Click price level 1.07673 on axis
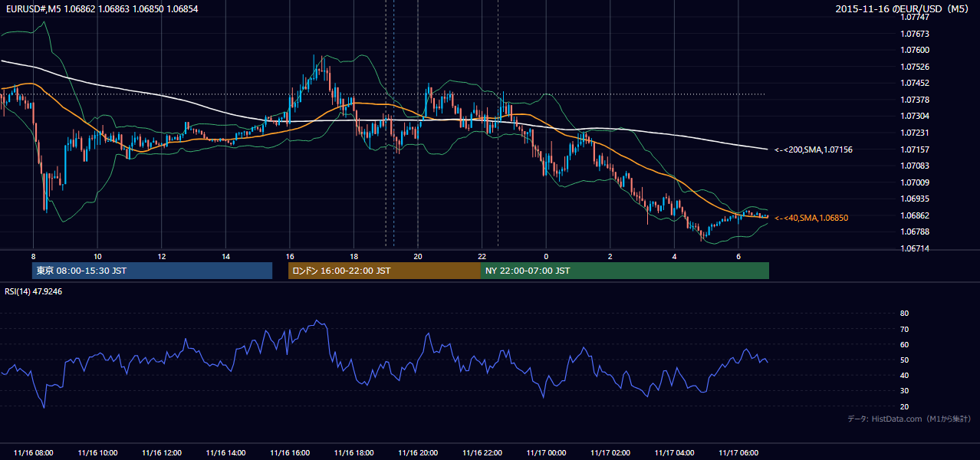The height and width of the screenshot is (460, 980). (x=914, y=34)
